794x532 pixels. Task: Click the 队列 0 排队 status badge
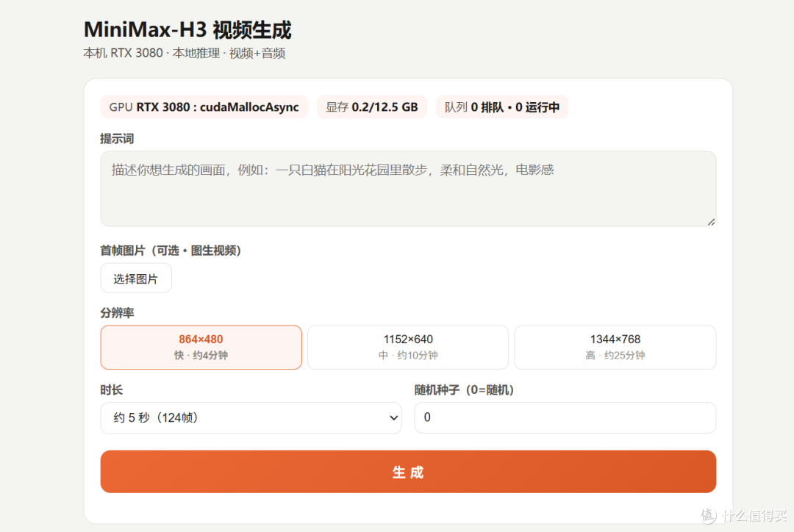(502, 107)
